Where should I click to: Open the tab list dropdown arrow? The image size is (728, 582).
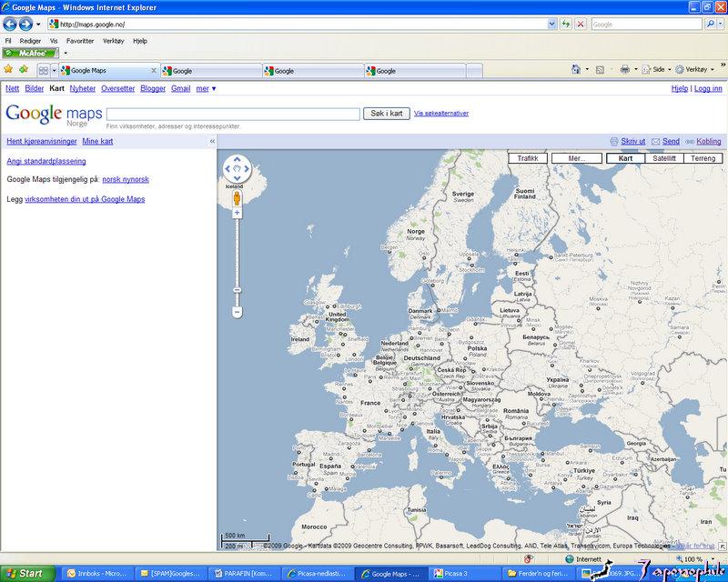click(54, 71)
